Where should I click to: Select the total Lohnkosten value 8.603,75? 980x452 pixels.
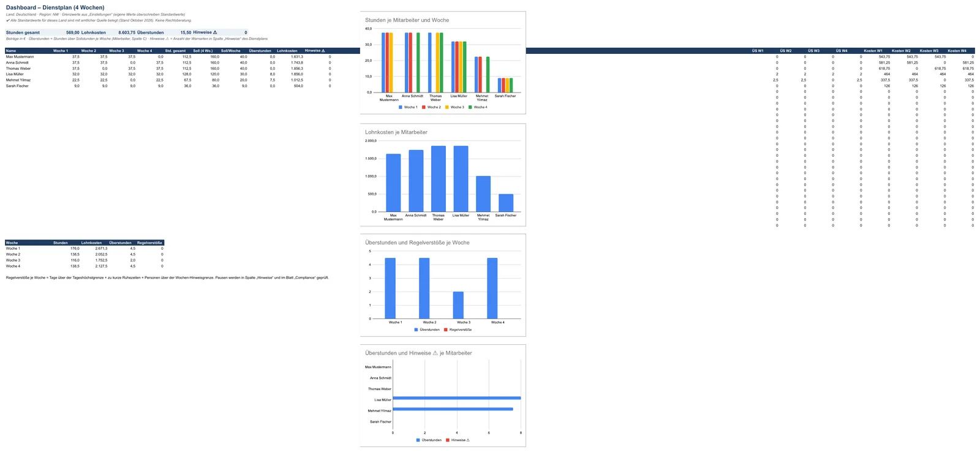pos(127,32)
